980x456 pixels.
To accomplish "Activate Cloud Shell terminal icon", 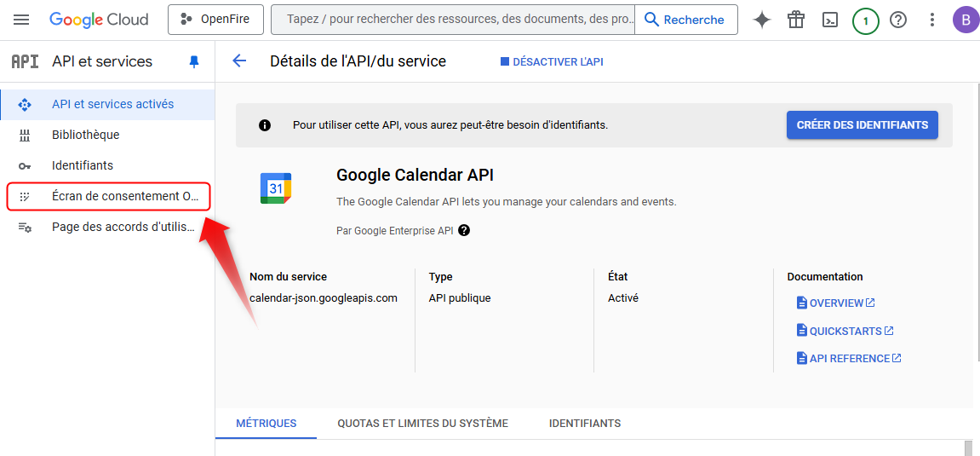I will pos(830,20).
